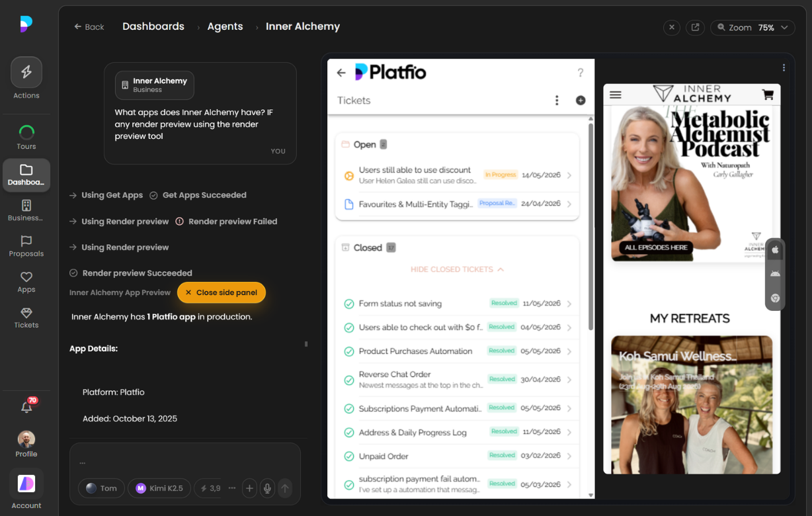This screenshot has width=812, height=516.
Task: Click the Back arrow button
Action: (x=89, y=26)
